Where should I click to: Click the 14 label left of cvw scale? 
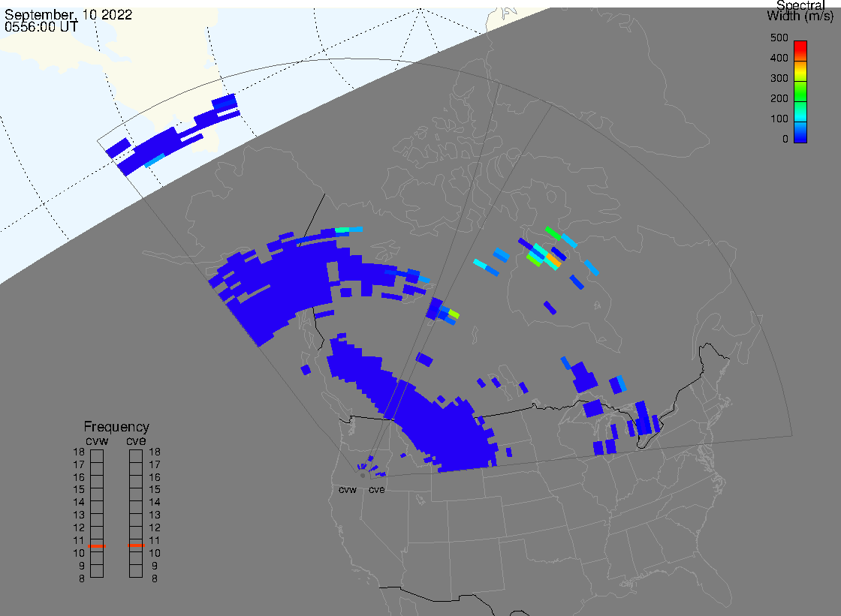click(x=79, y=503)
